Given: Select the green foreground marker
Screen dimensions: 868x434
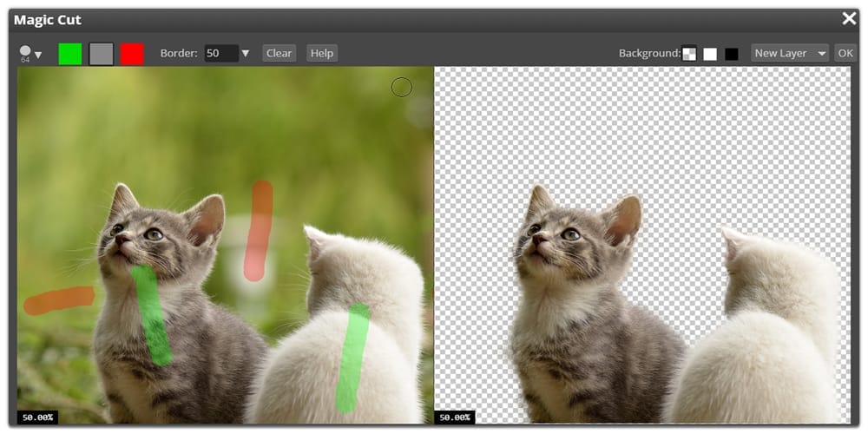Looking at the screenshot, I should [70, 54].
